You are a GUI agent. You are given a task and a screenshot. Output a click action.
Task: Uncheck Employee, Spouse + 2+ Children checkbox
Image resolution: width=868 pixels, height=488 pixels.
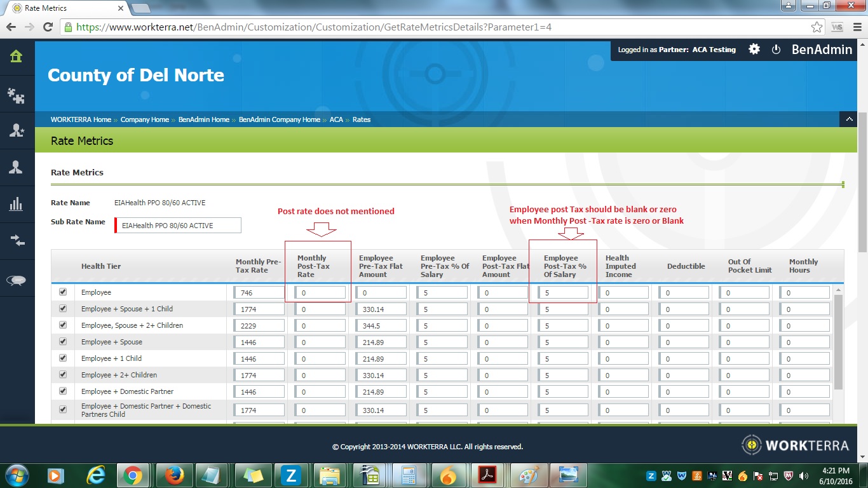62,325
